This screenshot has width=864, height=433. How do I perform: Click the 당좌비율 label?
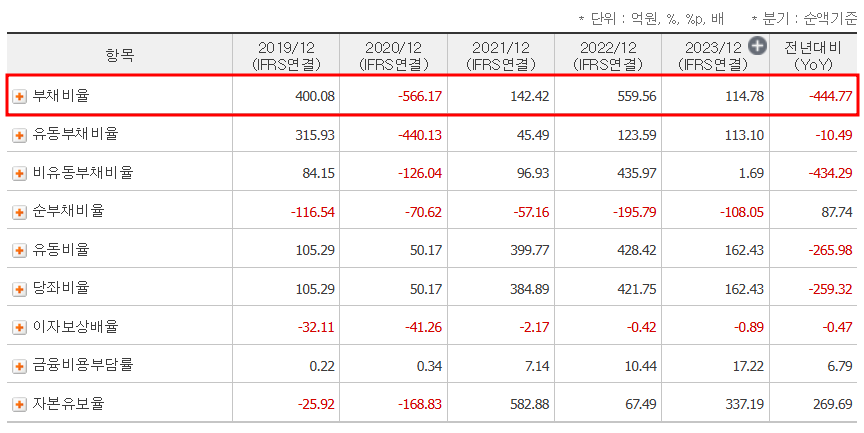[x=61, y=288]
